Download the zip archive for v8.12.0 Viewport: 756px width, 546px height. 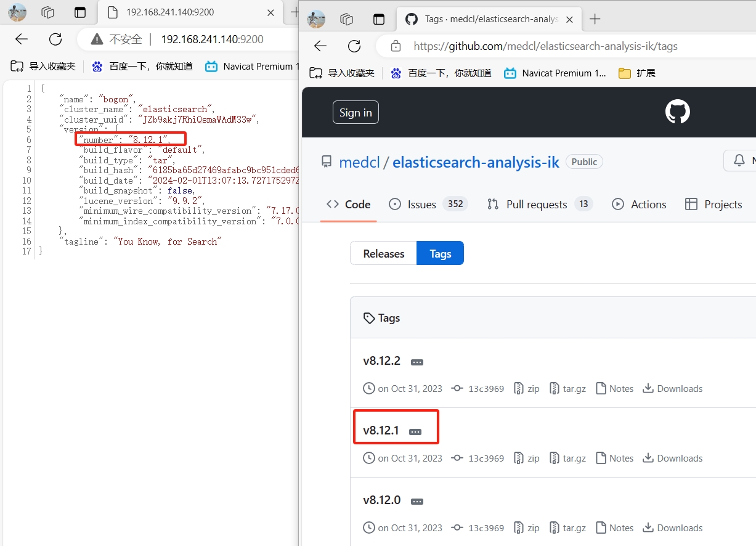pyautogui.click(x=527, y=528)
